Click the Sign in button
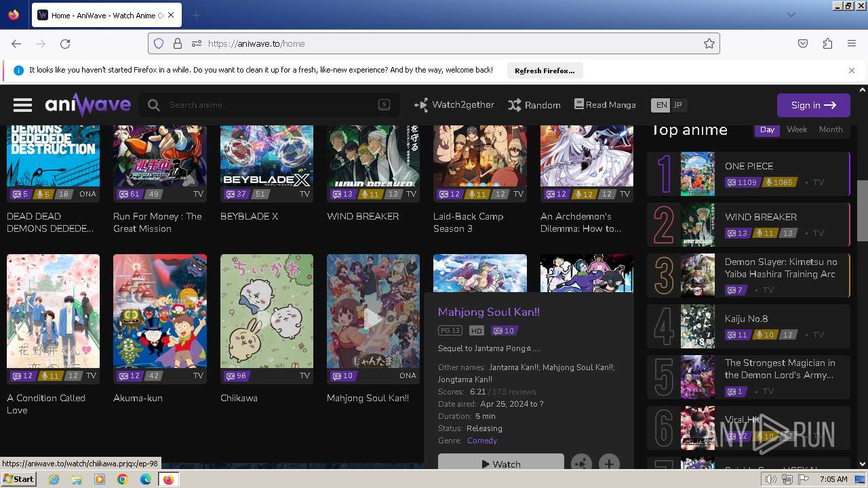Viewport: 868px width, 488px height. click(x=813, y=105)
